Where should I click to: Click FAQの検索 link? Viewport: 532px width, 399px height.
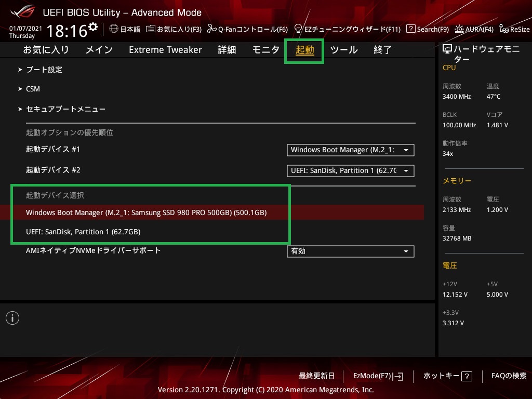pyautogui.click(x=509, y=376)
